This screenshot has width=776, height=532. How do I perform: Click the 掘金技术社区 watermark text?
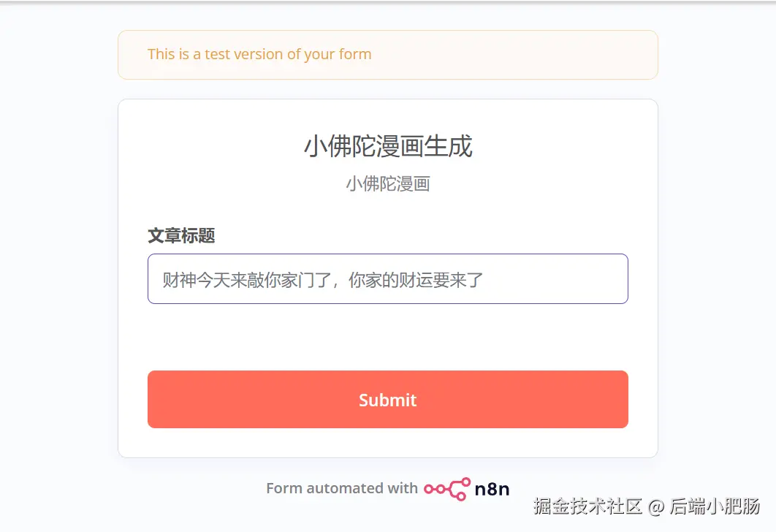[587, 506]
